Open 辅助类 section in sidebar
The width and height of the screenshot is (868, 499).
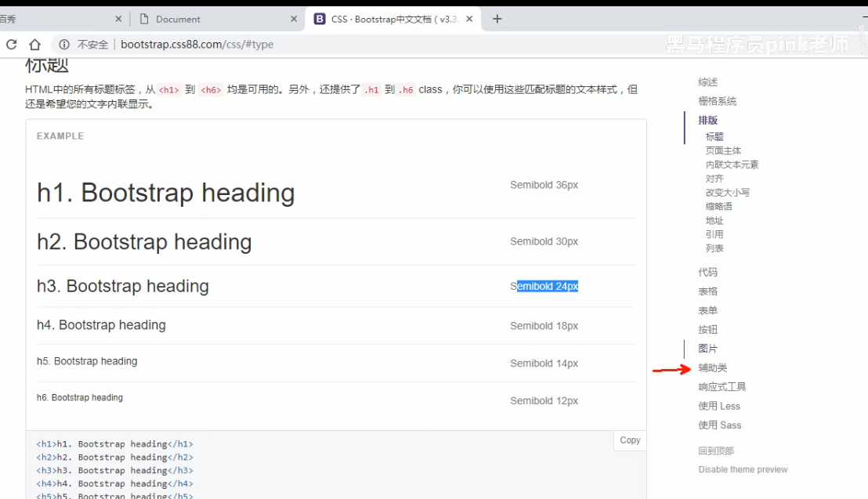click(x=712, y=367)
